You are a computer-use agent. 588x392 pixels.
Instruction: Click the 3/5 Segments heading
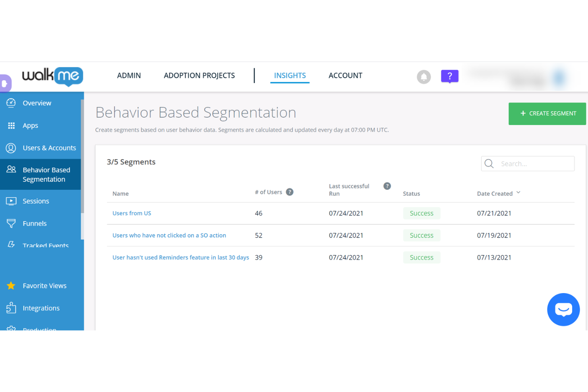[131, 162]
